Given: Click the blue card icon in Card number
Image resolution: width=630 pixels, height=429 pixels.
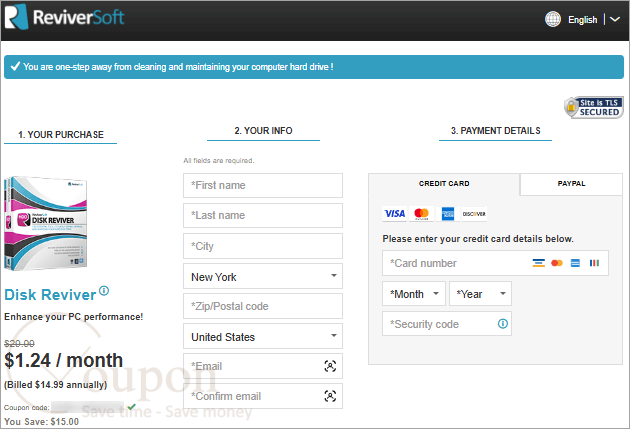Looking at the screenshot, I should coord(575,263).
